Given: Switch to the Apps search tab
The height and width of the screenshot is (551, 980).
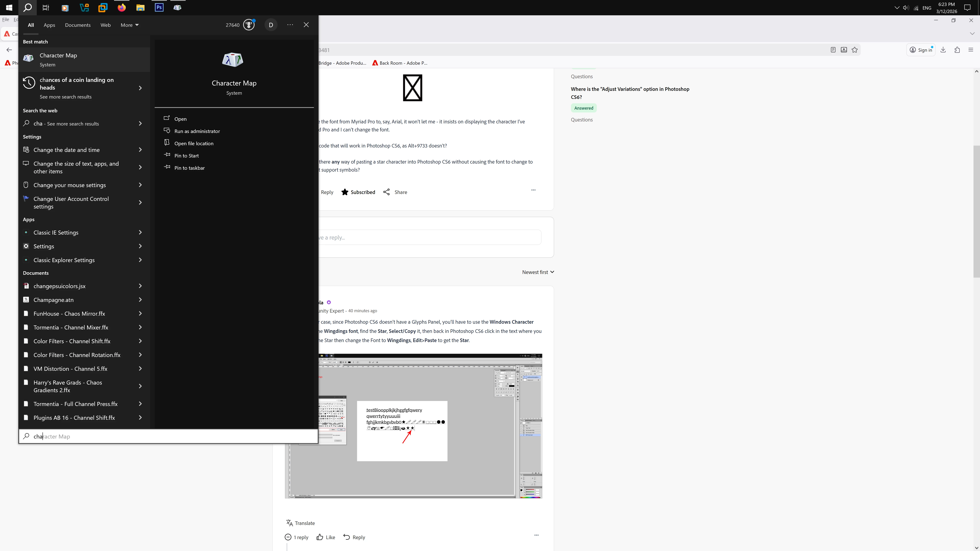Looking at the screenshot, I should 49,25.
